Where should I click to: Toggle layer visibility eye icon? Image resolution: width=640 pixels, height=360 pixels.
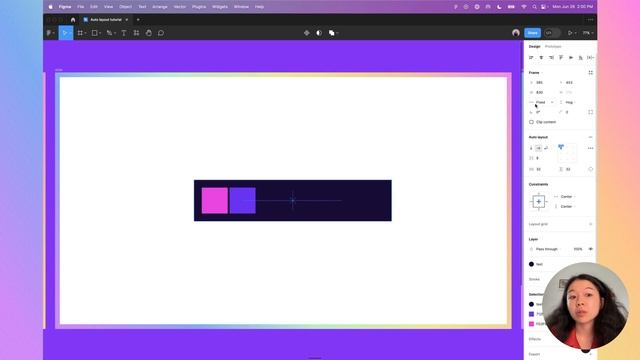click(591, 249)
